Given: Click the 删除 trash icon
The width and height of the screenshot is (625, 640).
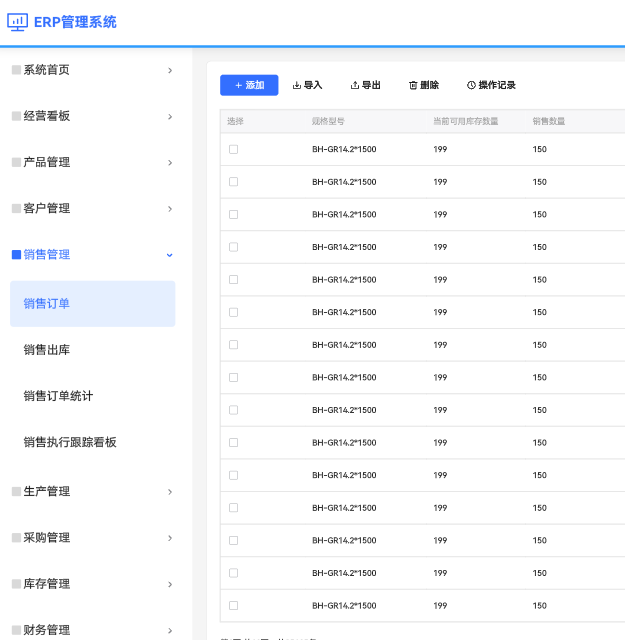Looking at the screenshot, I should 413,86.
